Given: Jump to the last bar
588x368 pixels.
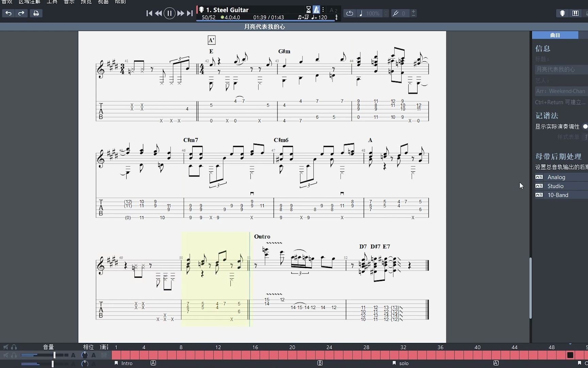Looking at the screenshot, I should (x=190, y=13).
